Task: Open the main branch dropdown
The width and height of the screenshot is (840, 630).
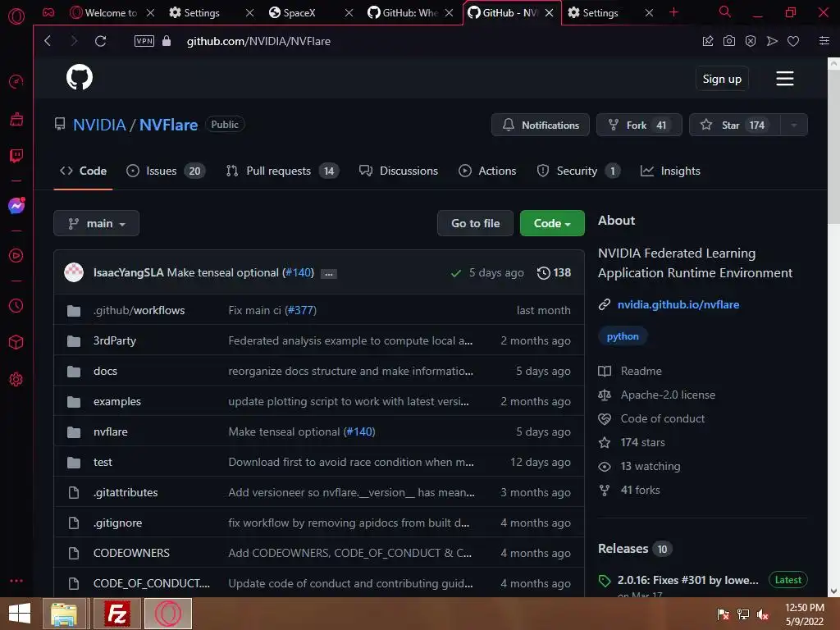Action: pyautogui.click(x=97, y=223)
